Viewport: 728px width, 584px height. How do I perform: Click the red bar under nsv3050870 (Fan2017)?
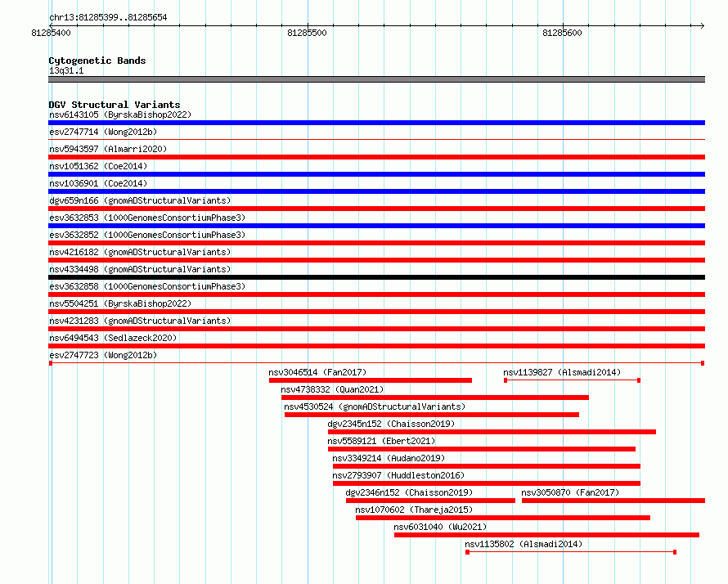point(613,501)
